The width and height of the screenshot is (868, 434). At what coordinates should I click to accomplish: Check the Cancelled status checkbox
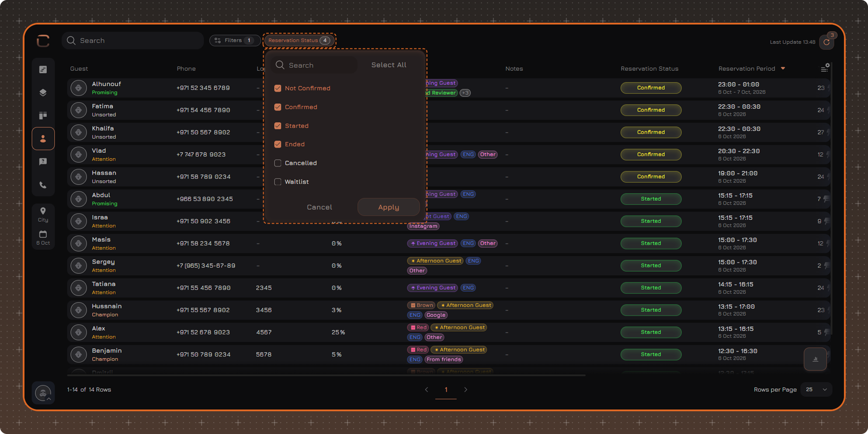click(x=278, y=163)
